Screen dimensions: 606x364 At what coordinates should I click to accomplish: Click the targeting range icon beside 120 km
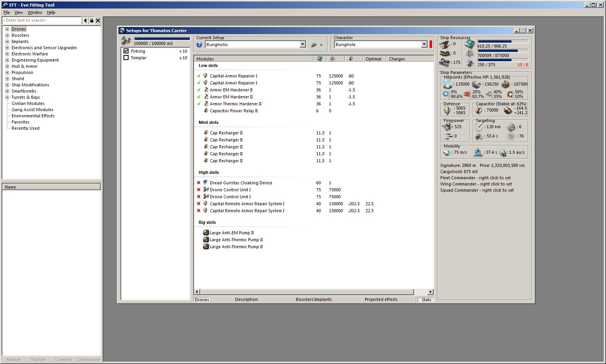click(479, 127)
